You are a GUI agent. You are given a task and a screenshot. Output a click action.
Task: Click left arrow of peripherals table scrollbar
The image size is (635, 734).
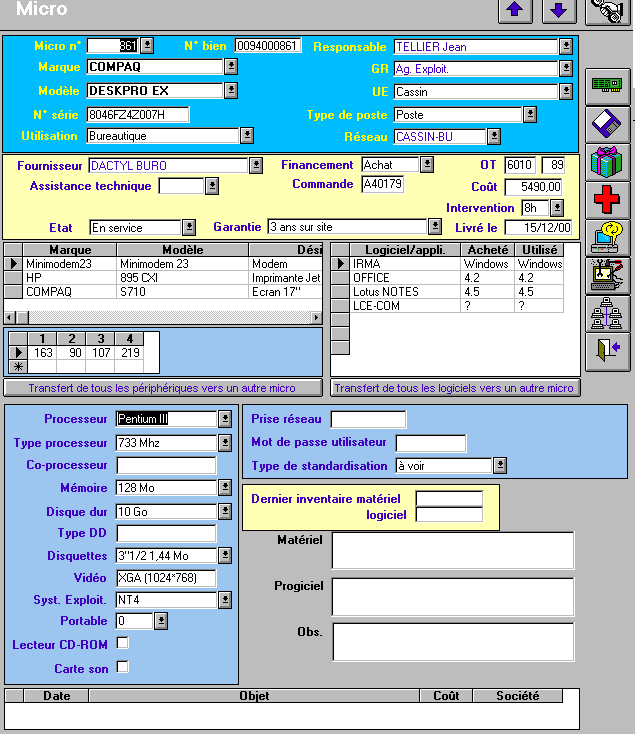click(x=9, y=318)
